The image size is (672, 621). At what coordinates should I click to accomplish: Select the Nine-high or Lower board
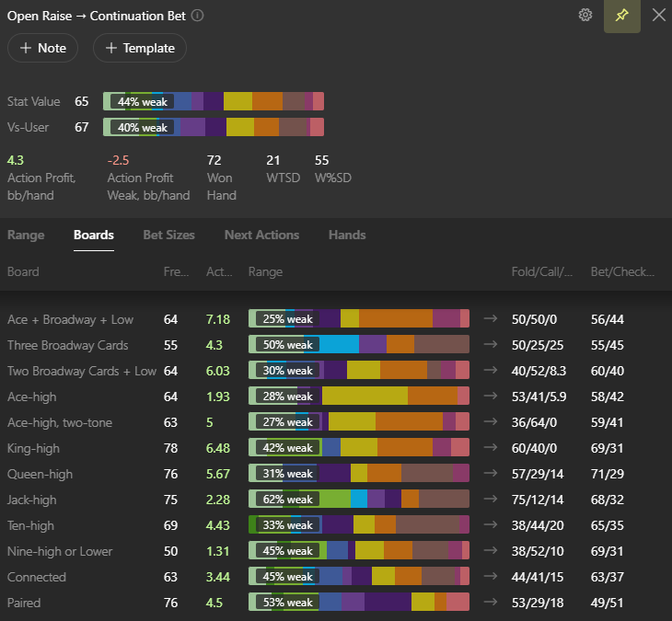[x=60, y=551]
